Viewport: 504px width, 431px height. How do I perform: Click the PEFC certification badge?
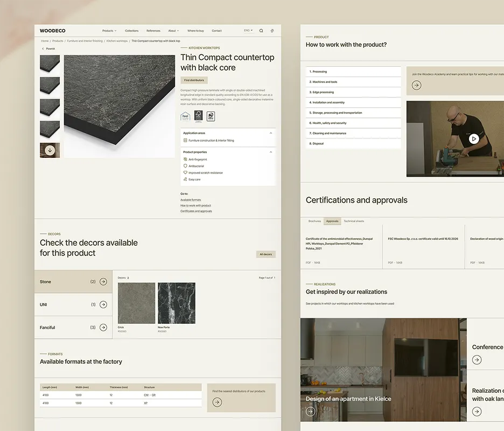pyautogui.click(x=211, y=116)
